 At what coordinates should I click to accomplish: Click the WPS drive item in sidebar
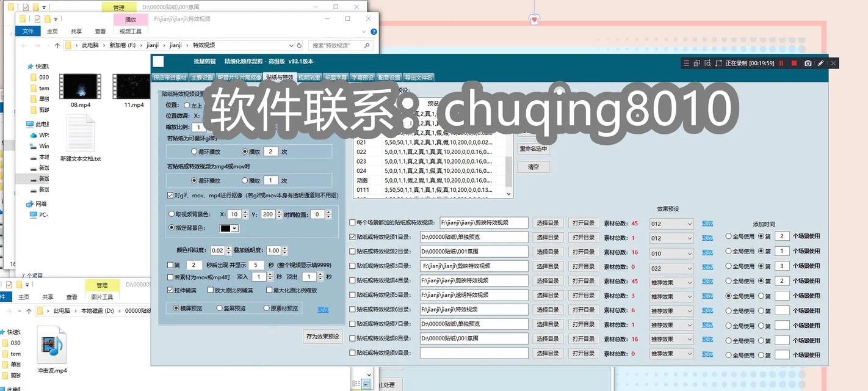(x=40, y=135)
